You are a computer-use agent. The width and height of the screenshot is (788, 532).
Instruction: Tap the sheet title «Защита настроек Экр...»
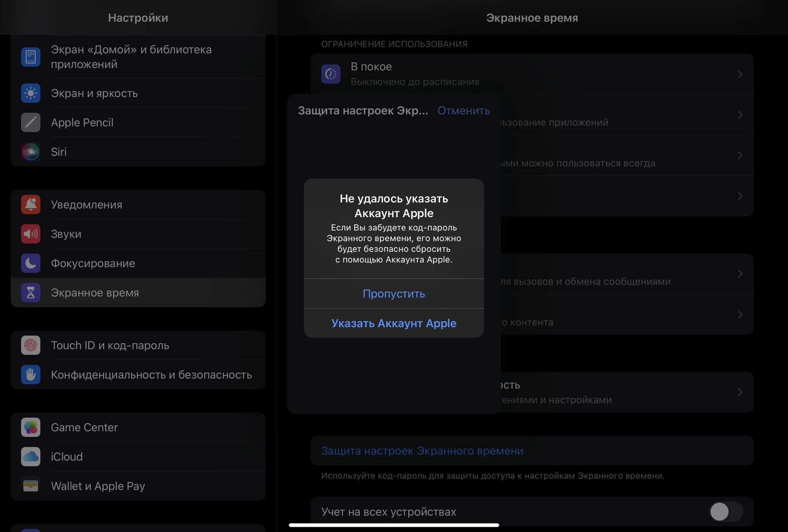coord(363,111)
